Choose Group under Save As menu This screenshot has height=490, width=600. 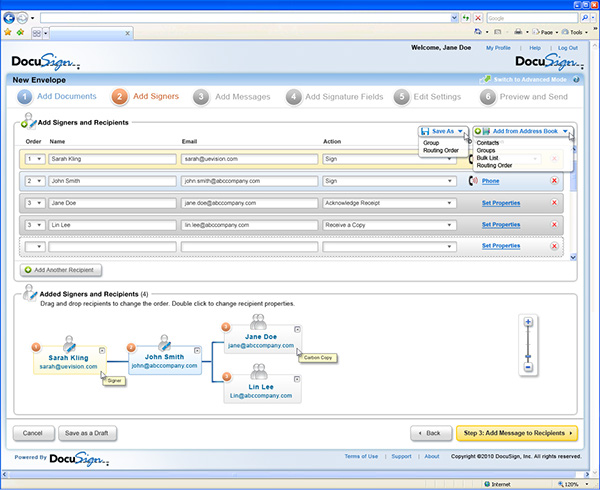pos(431,143)
